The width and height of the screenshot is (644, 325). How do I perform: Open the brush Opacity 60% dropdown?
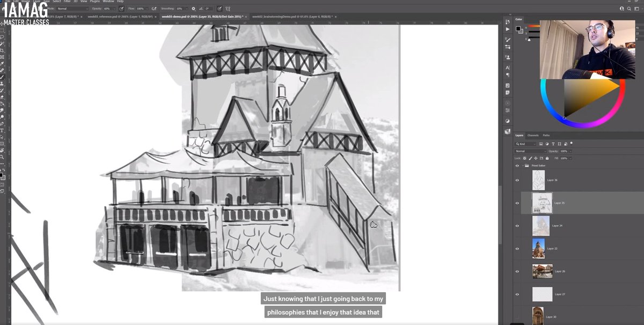pyautogui.click(x=114, y=9)
